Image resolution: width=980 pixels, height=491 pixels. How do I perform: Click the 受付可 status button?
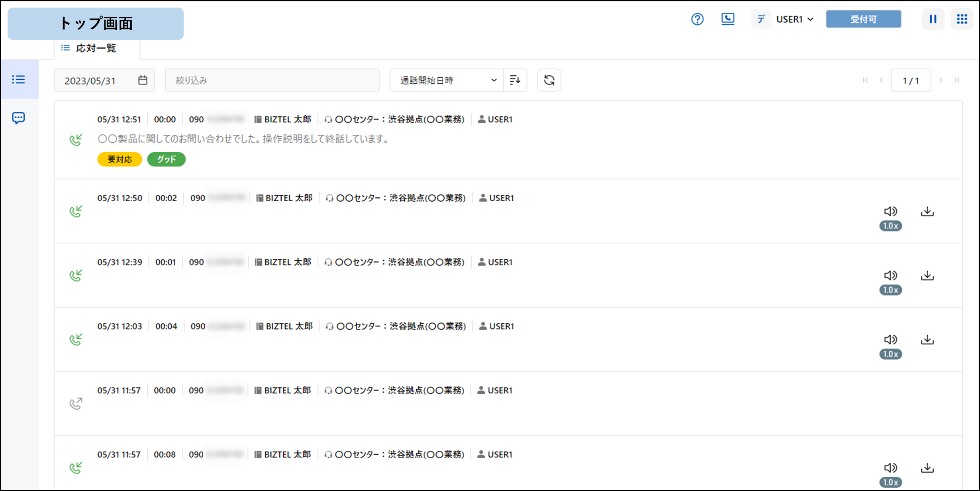(x=863, y=19)
